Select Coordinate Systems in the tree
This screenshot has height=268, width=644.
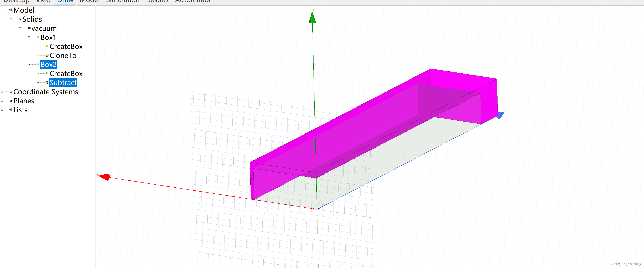pos(46,92)
